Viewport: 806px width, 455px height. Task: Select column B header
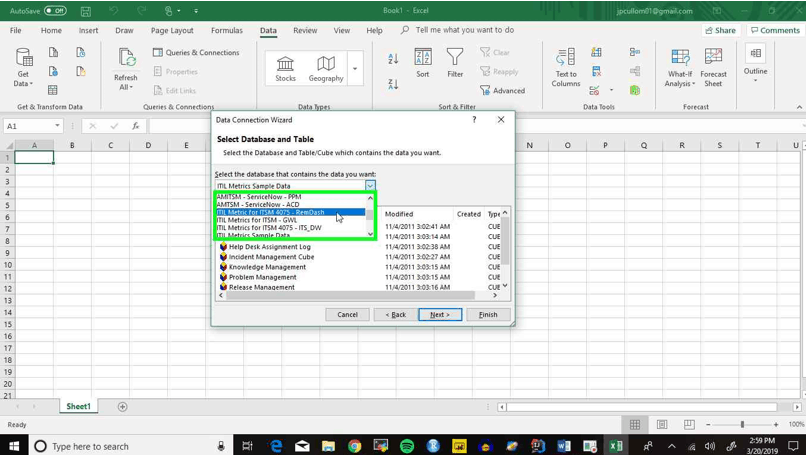click(x=72, y=145)
